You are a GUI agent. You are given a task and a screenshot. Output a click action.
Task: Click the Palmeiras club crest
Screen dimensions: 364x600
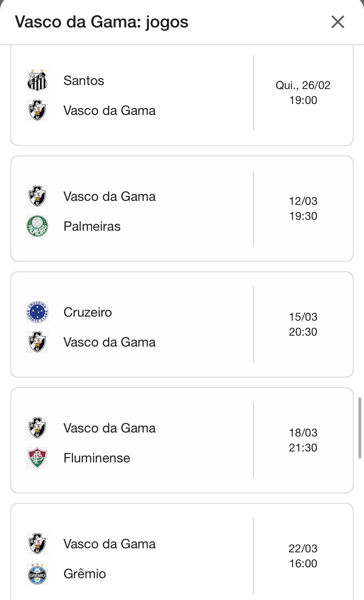click(x=37, y=226)
